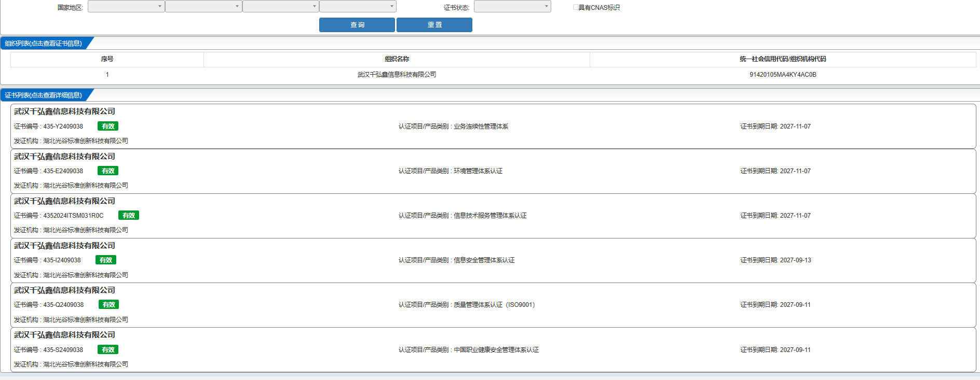The height and width of the screenshot is (380, 980).
Task: Click the 有效 badge beside 435-S2409038
Action: pyautogui.click(x=108, y=349)
